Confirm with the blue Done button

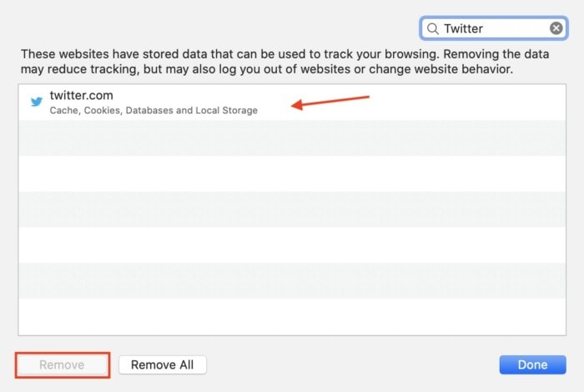(532, 364)
